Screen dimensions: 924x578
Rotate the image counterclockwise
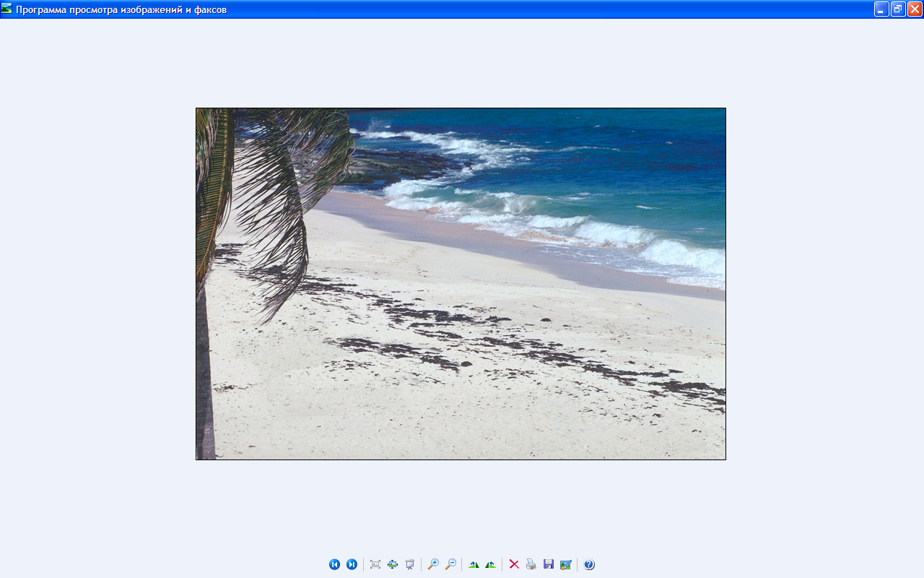(x=491, y=564)
